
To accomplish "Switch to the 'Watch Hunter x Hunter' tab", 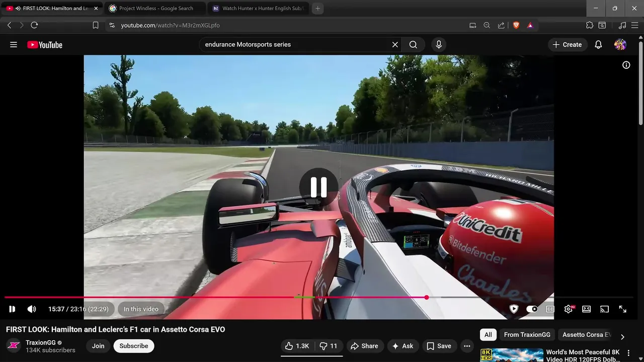I will (259, 9).
